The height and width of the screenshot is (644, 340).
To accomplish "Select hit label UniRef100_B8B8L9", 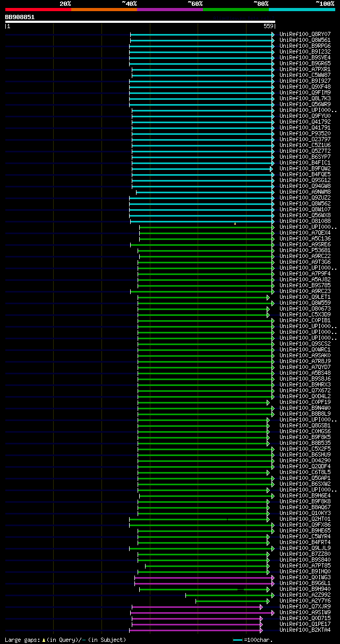I will click(x=305, y=414).
